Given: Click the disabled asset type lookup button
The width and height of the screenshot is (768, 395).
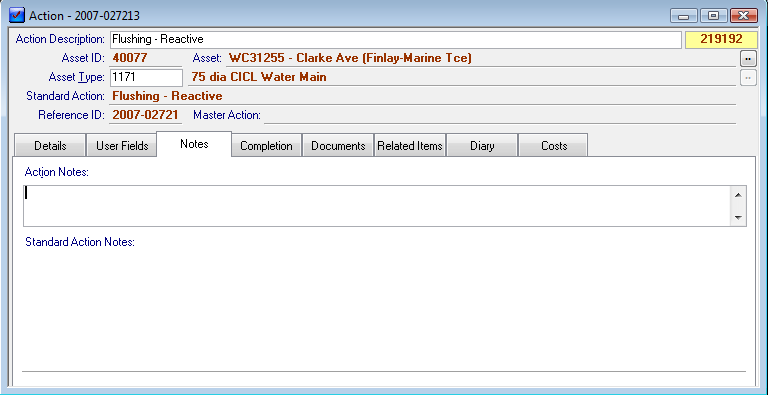Looking at the screenshot, I should (748, 77).
